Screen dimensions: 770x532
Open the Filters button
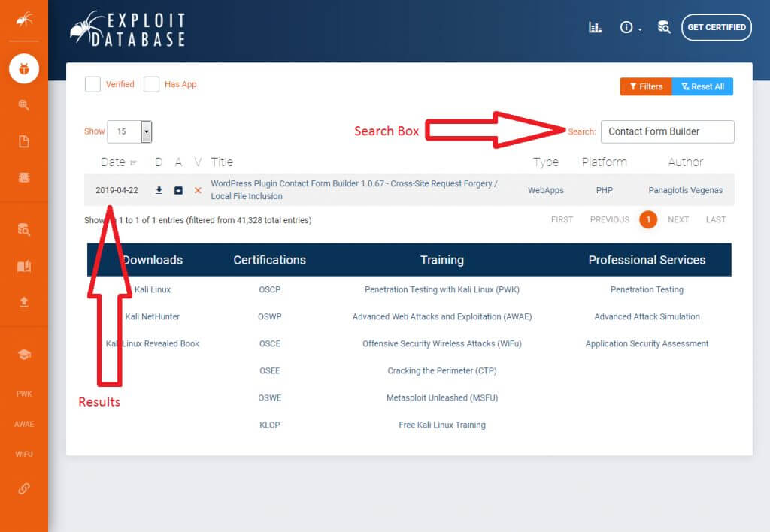click(646, 86)
